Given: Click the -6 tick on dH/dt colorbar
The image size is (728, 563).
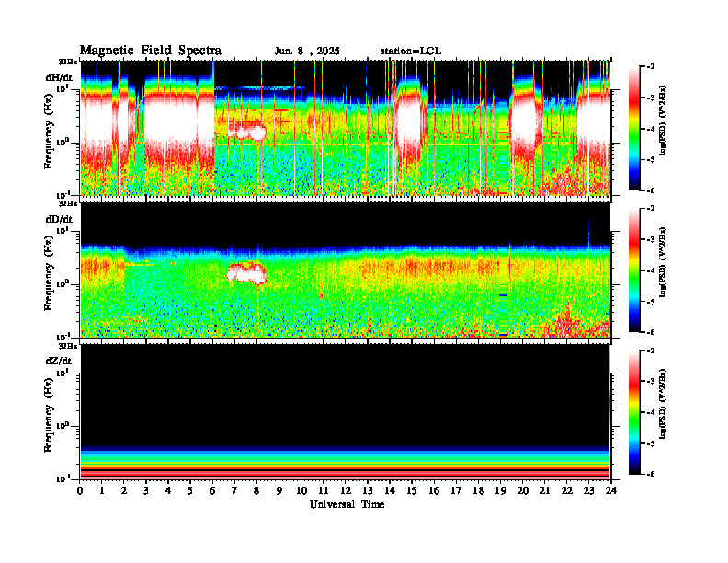Looking at the screenshot, I should coord(651,190).
